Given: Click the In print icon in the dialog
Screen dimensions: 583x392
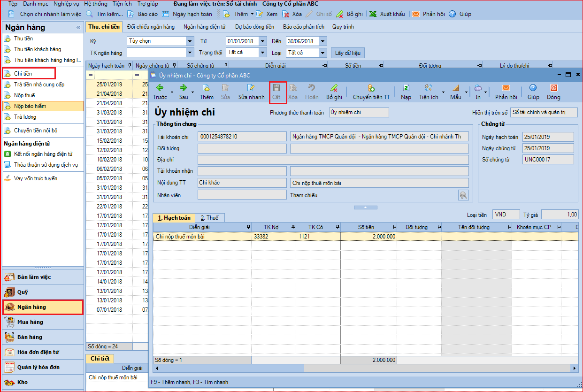Looking at the screenshot, I should [478, 88].
